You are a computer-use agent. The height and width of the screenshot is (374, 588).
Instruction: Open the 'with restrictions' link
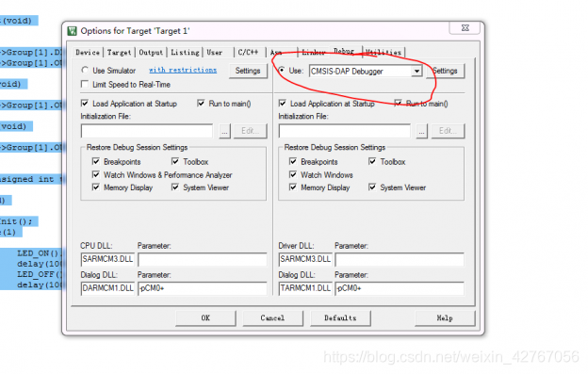coord(183,70)
